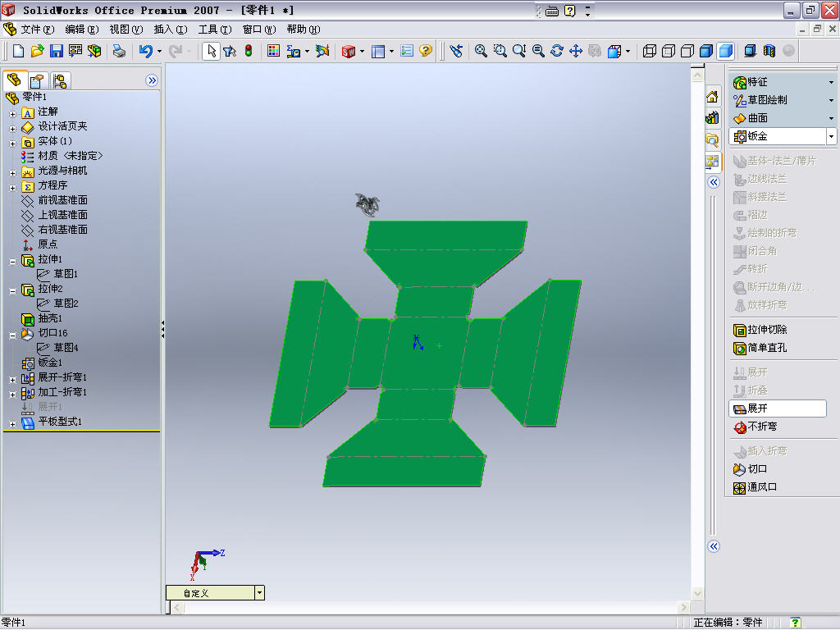Click the Options list icon in toolbar
This screenshot has height=630, width=840.
click(407, 51)
